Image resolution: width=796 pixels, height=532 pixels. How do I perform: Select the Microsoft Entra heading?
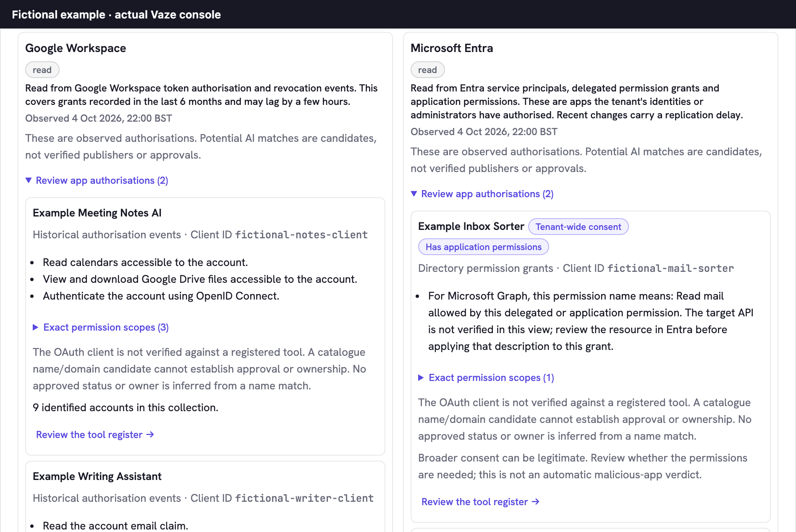(x=452, y=48)
